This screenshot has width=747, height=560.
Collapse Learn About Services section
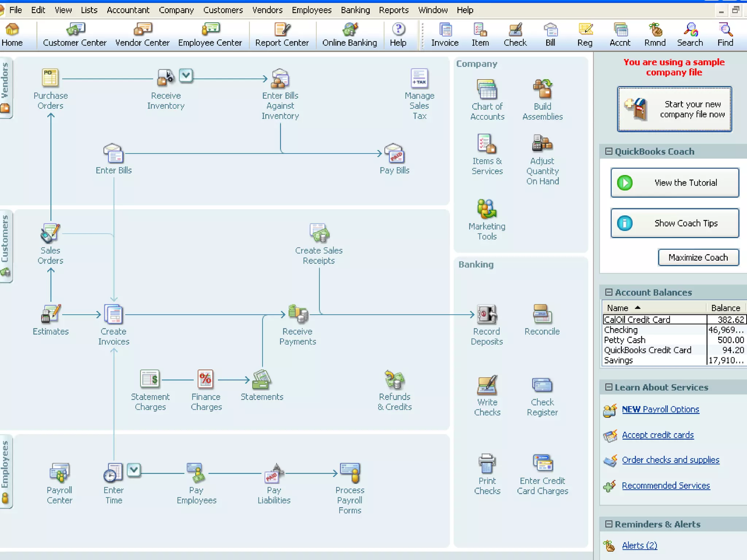pos(609,387)
